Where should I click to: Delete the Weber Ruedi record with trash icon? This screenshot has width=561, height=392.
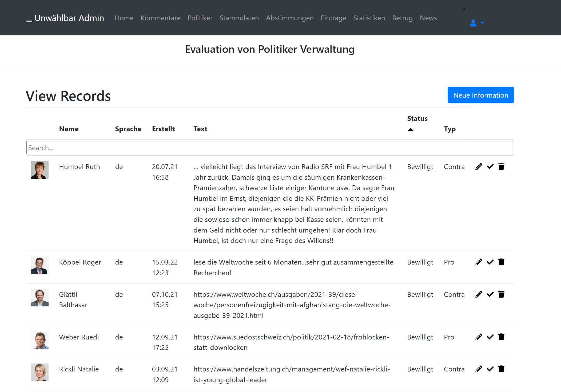[501, 337]
